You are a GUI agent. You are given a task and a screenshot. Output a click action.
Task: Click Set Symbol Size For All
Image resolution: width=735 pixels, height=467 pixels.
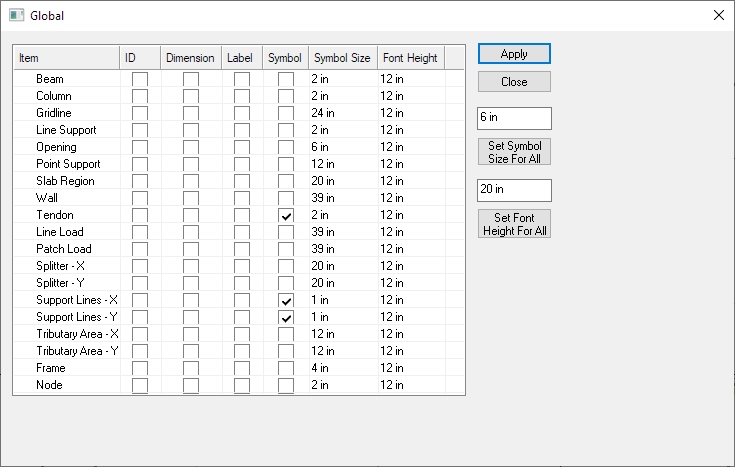pyautogui.click(x=514, y=152)
